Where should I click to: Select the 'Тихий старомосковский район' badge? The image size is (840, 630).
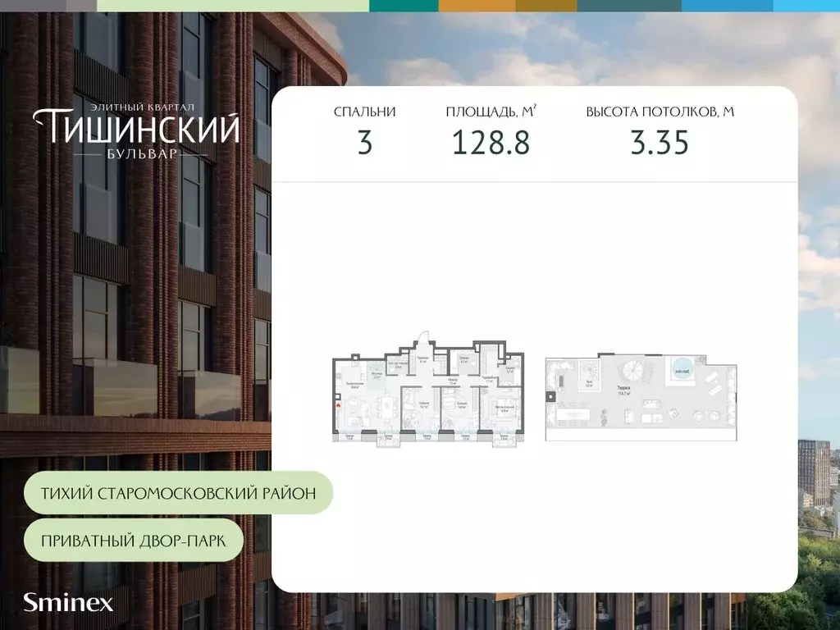click(x=178, y=493)
